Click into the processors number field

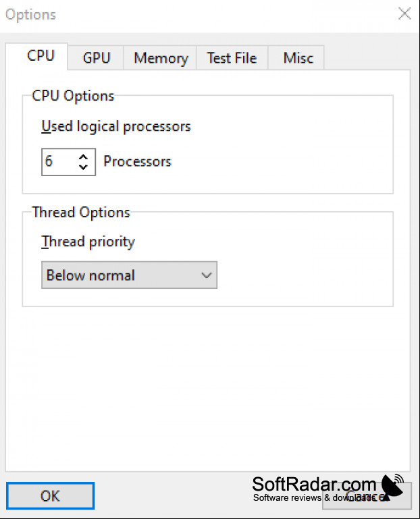pyautogui.click(x=59, y=162)
